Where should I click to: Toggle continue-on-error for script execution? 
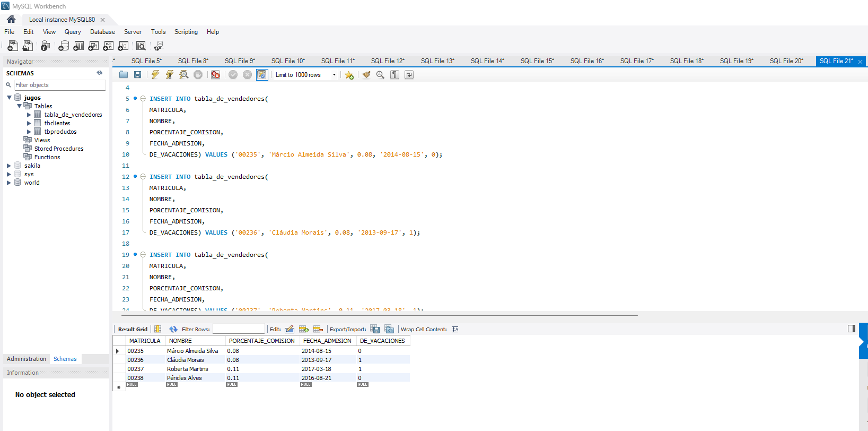click(215, 75)
